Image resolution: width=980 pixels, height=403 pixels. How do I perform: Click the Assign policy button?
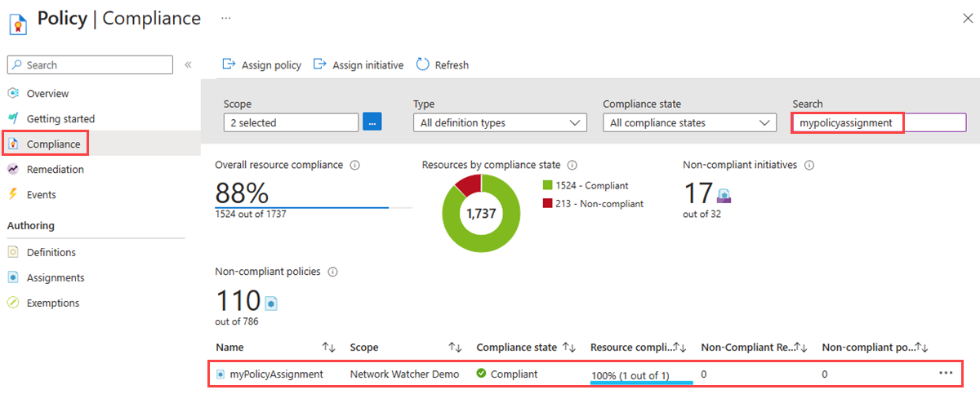coord(262,65)
